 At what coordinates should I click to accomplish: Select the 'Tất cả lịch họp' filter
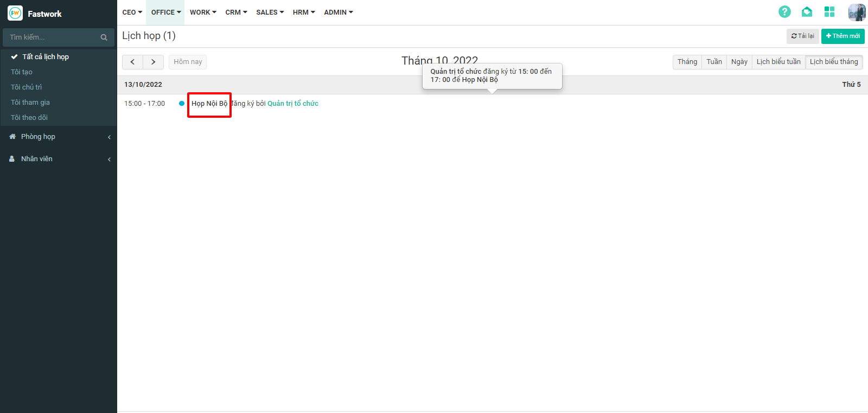(46, 56)
